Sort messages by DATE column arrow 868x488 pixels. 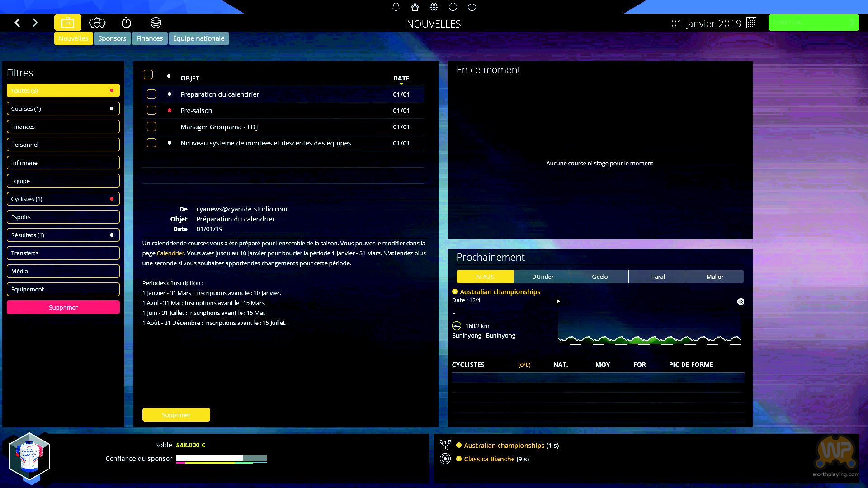click(x=401, y=84)
